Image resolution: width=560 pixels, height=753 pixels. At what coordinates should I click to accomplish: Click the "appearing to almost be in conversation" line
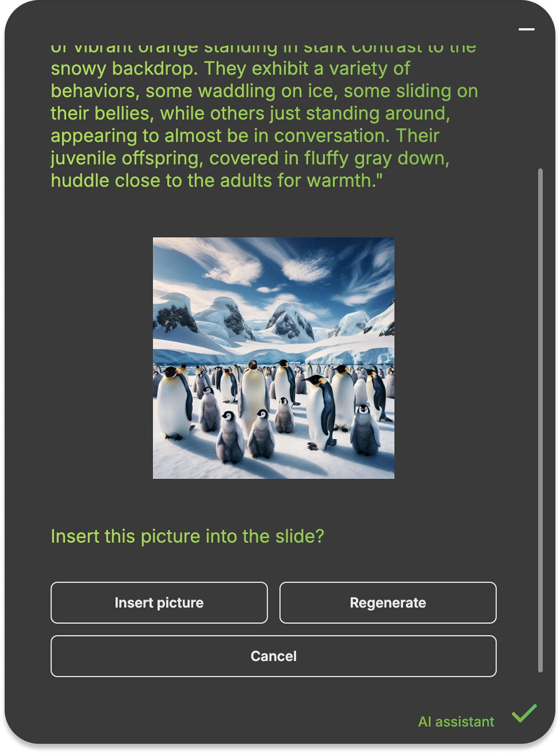(x=245, y=136)
